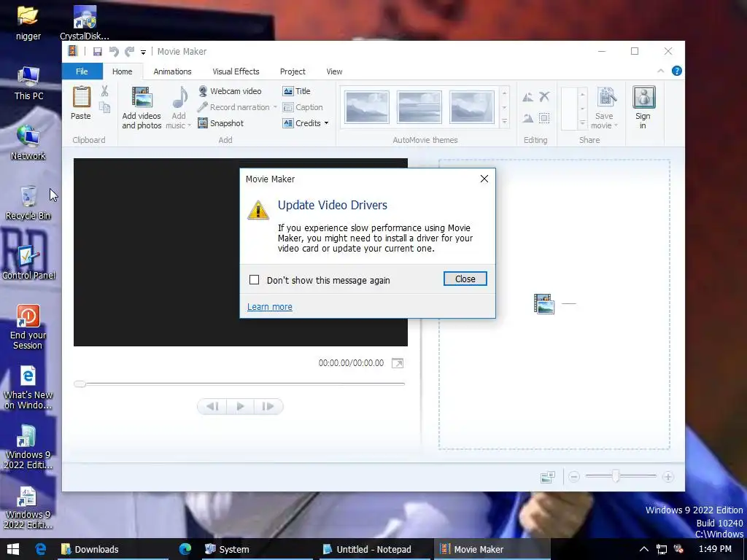The image size is (747, 560).
Task: Open the Windows Start button
Action: coord(13,549)
